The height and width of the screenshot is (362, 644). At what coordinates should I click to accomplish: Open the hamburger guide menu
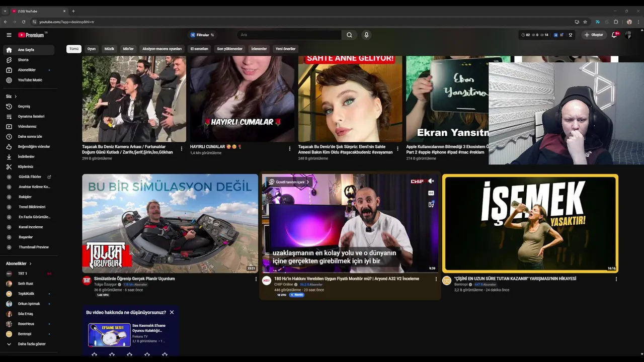tap(9, 35)
